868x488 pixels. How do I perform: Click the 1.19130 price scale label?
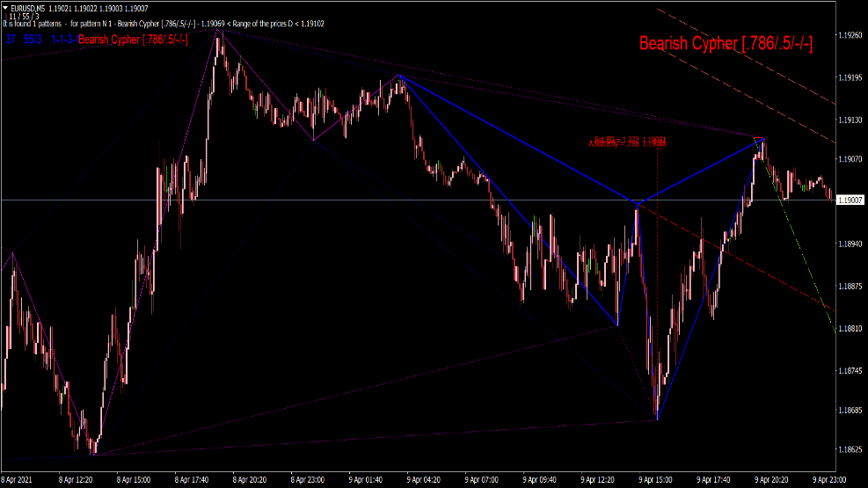pyautogui.click(x=850, y=120)
